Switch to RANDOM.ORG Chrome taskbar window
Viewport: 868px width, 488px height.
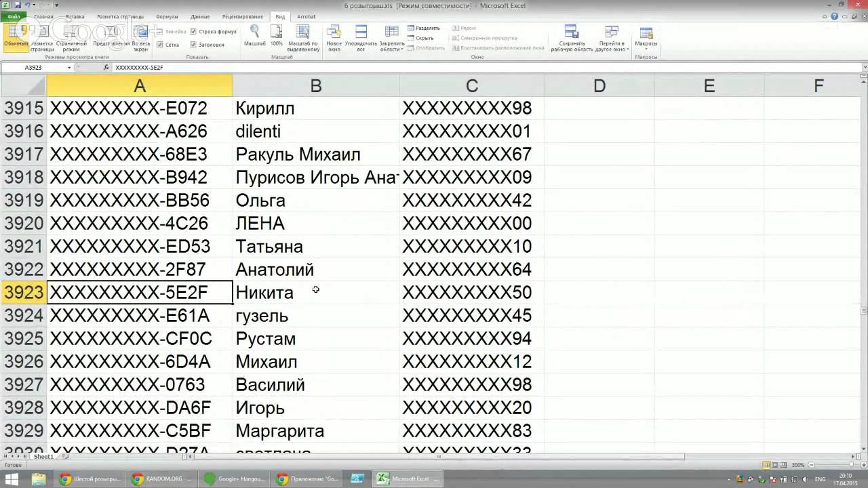coord(163,479)
